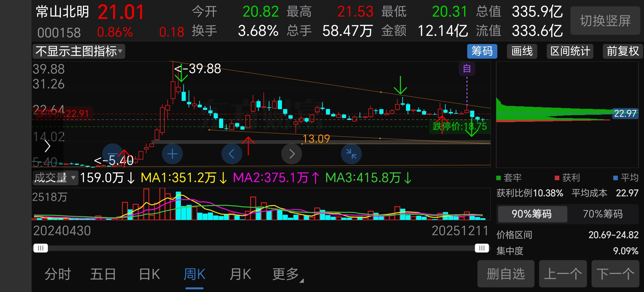
Task: Toggle the 筹码 chip distribution panel
Action: pyautogui.click(x=482, y=51)
